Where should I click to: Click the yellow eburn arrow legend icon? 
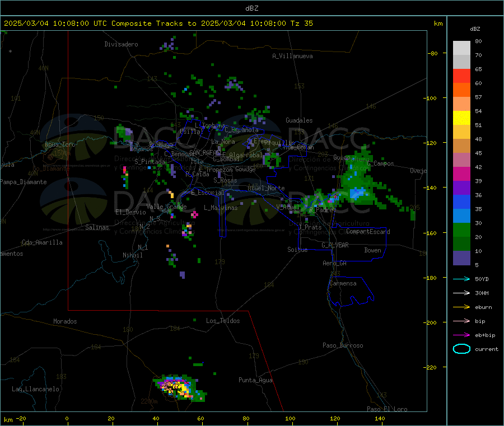coord(461,307)
